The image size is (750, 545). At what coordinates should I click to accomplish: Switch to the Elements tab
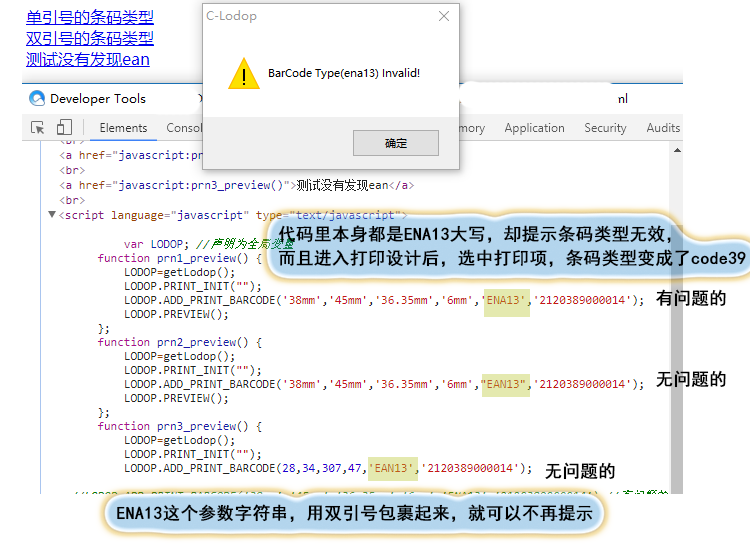(x=123, y=128)
